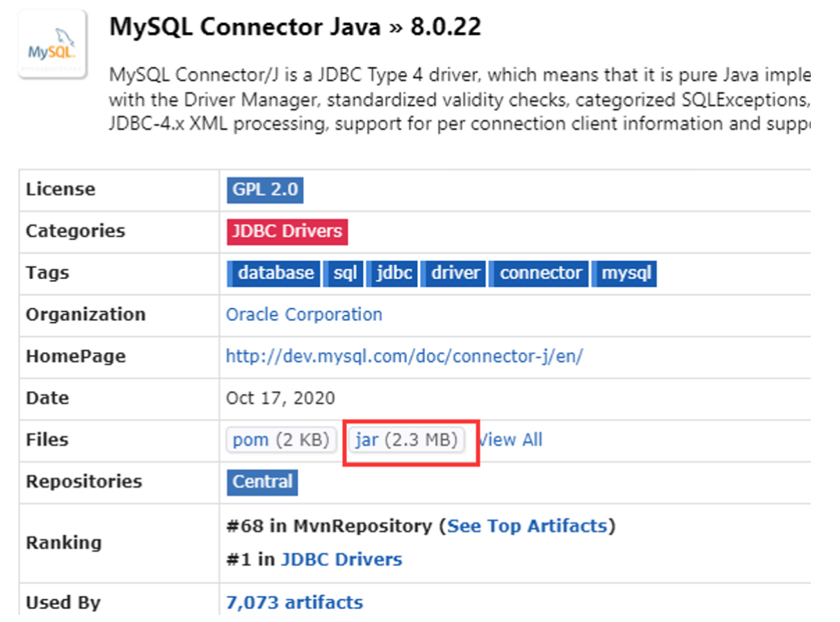Image resolution: width=840 pixels, height=622 pixels.
Task: Open the GPL 2.0 license tag
Action: click(x=264, y=190)
